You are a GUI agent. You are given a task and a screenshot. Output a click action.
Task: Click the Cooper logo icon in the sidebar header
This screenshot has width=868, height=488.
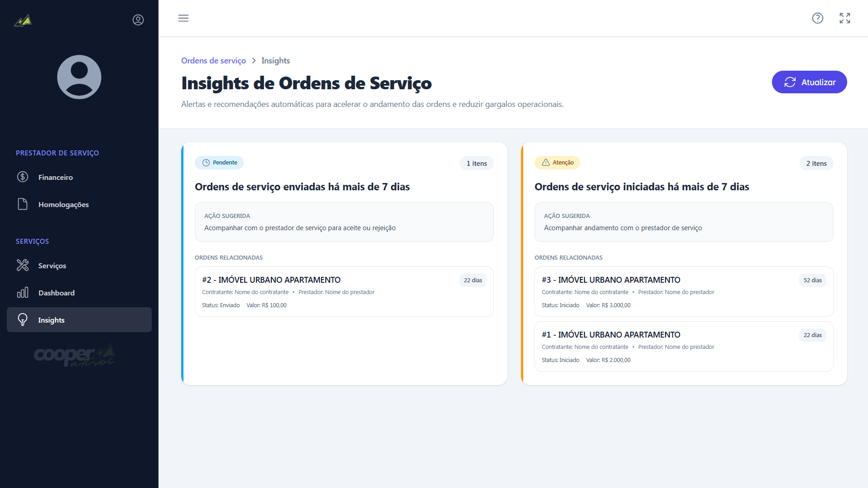(23, 20)
